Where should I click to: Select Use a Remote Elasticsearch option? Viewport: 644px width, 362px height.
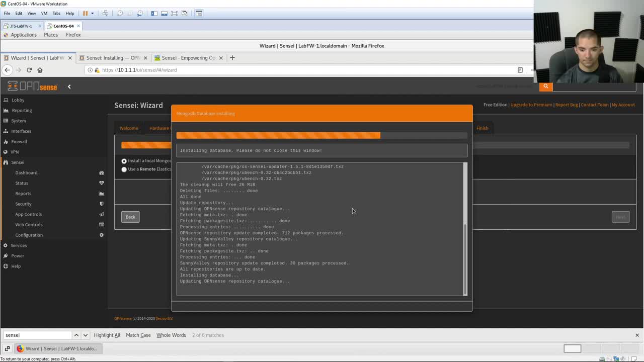click(124, 169)
